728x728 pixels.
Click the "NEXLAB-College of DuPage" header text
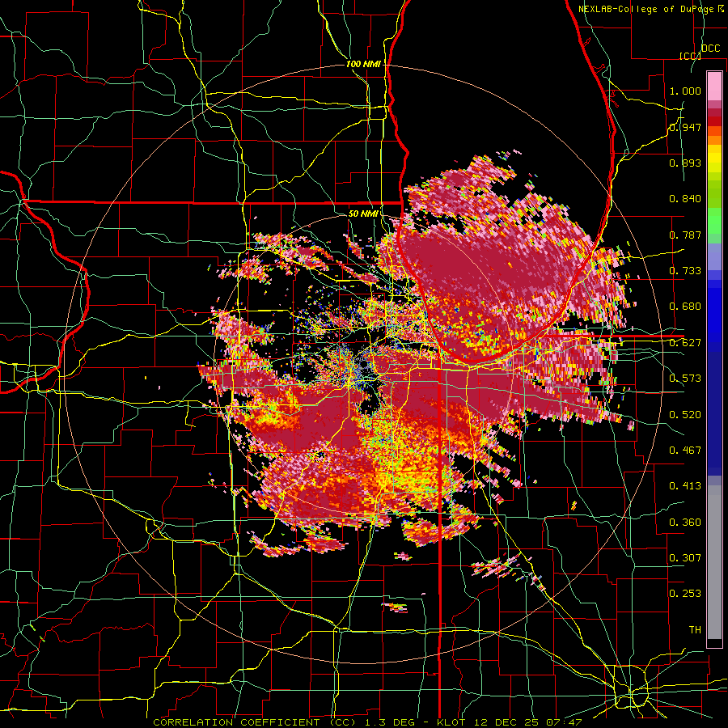coord(646,9)
